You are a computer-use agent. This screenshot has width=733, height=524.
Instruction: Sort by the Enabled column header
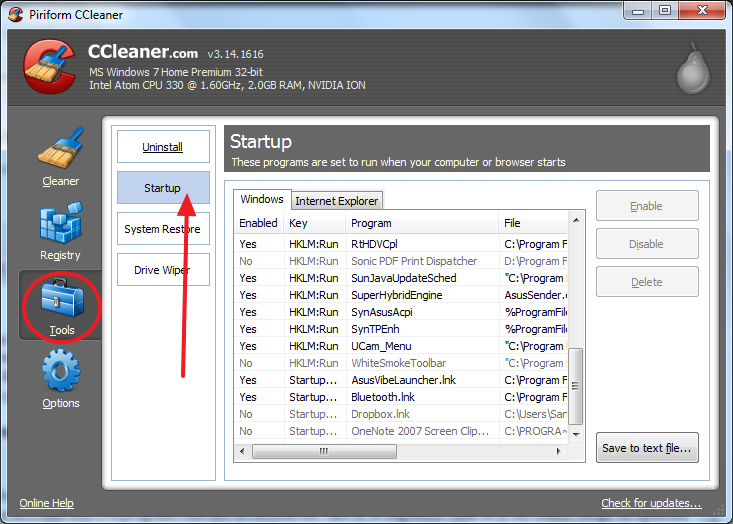[259, 223]
